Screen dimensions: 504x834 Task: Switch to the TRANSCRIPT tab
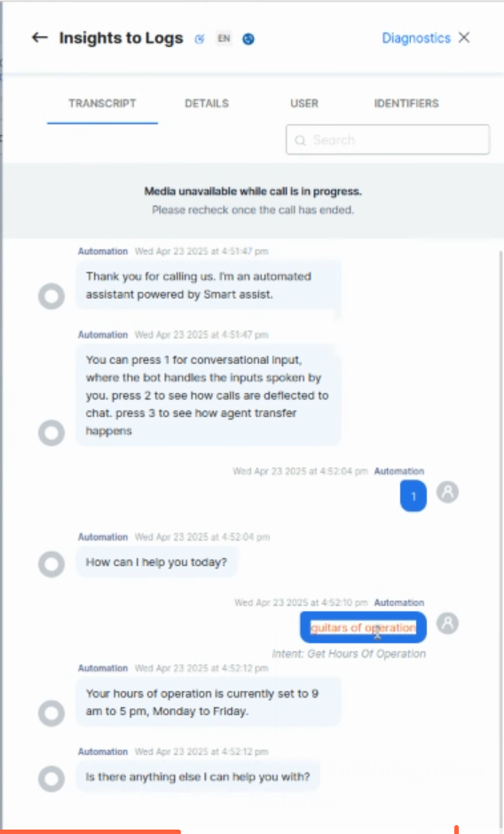click(102, 103)
